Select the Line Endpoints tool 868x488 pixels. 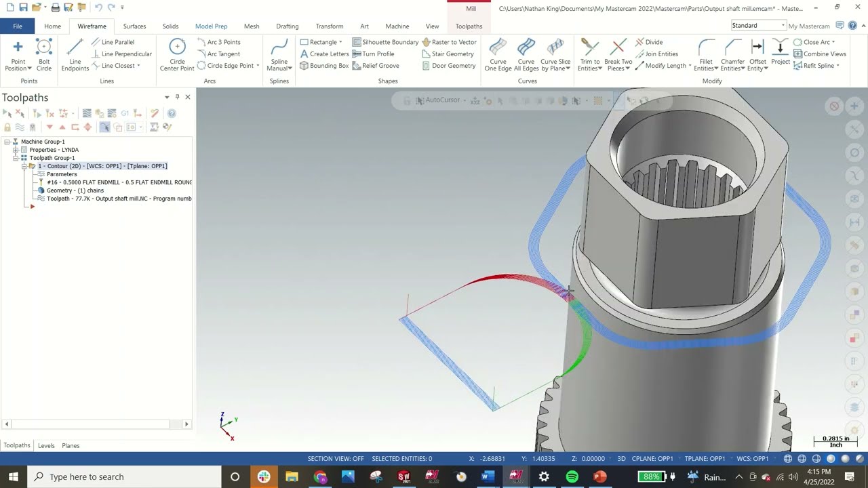[x=75, y=55]
